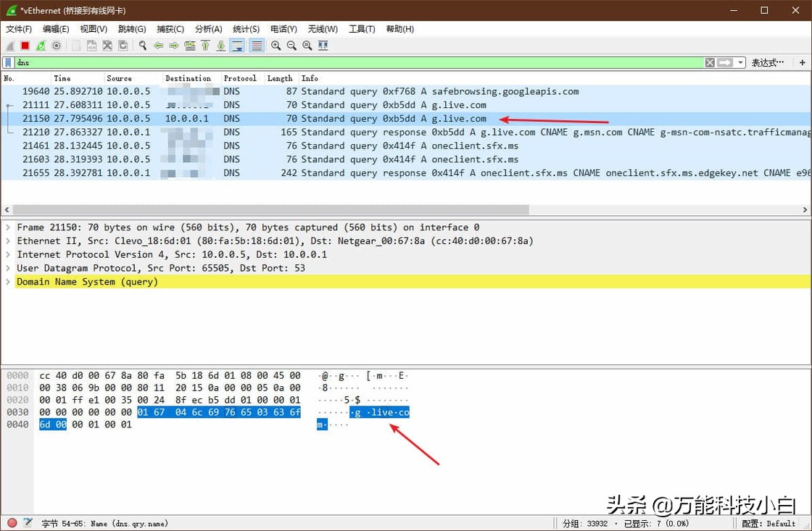This screenshot has width=812, height=531.
Task: Zoom in on packet text
Action: point(276,46)
